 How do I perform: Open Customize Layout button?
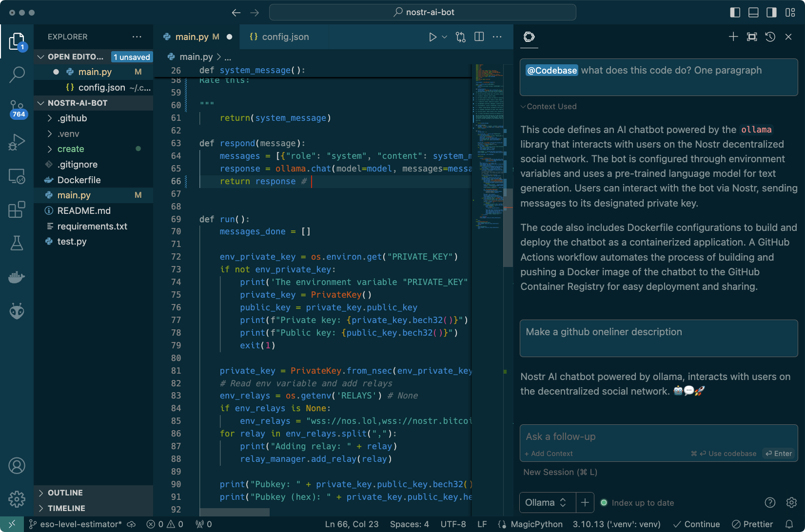click(x=790, y=13)
